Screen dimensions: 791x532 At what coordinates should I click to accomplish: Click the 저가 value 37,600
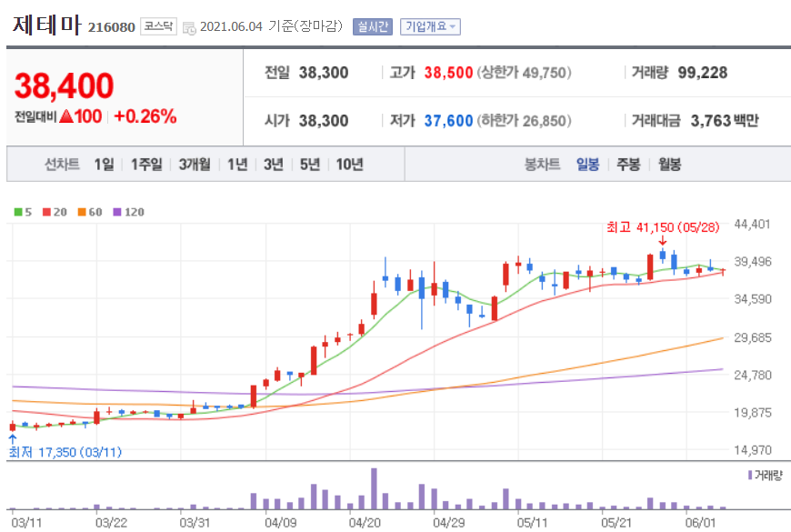coord(448,121)
